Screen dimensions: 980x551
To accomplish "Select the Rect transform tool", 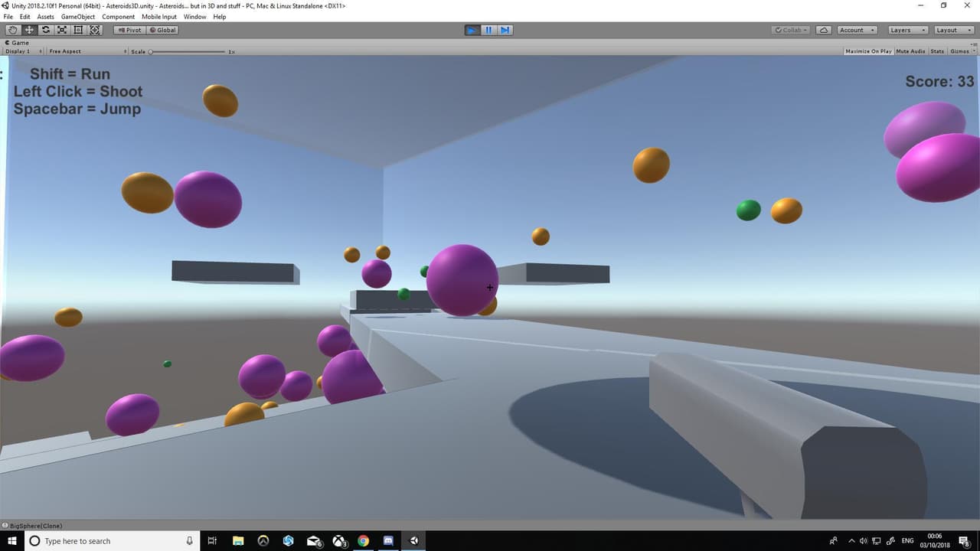I will 78,30.
